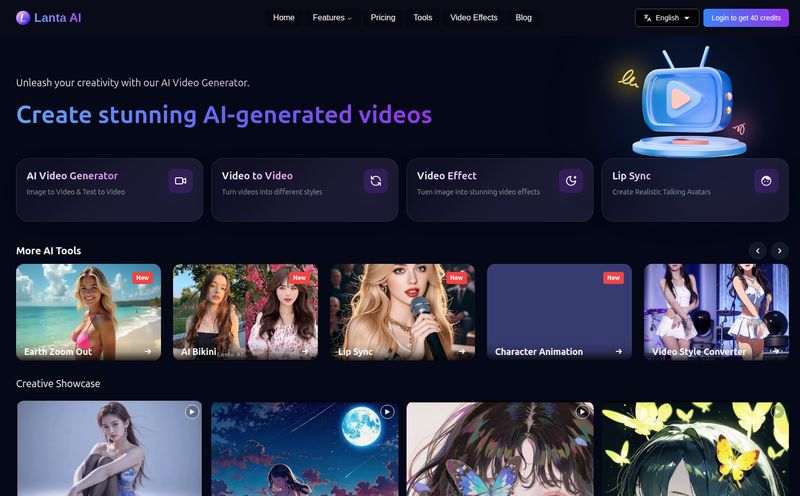Click 'Tuen image into stunning video effects' text
Image resolution: width=800 pixels, height=496 pixels.
coord(478,192)
